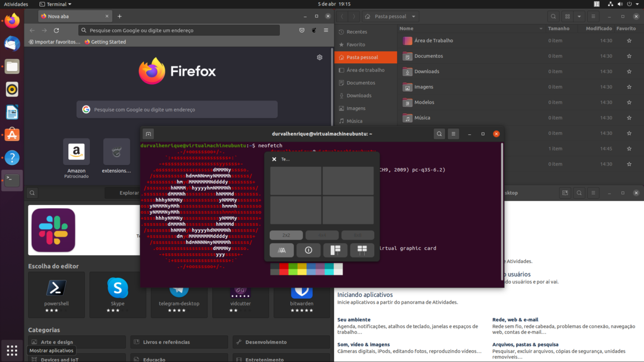
Task: Launch the Help app from the dock
Action: click(x=12, y=157)
